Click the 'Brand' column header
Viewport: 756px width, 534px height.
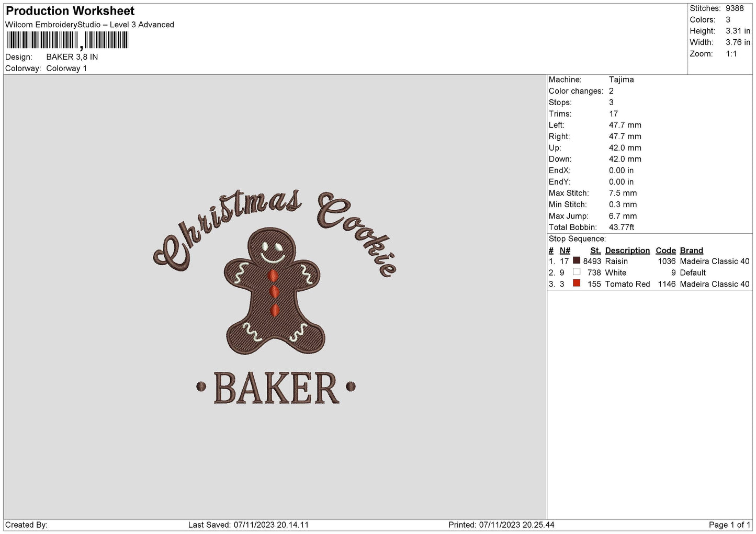click(x=692, y=251)
